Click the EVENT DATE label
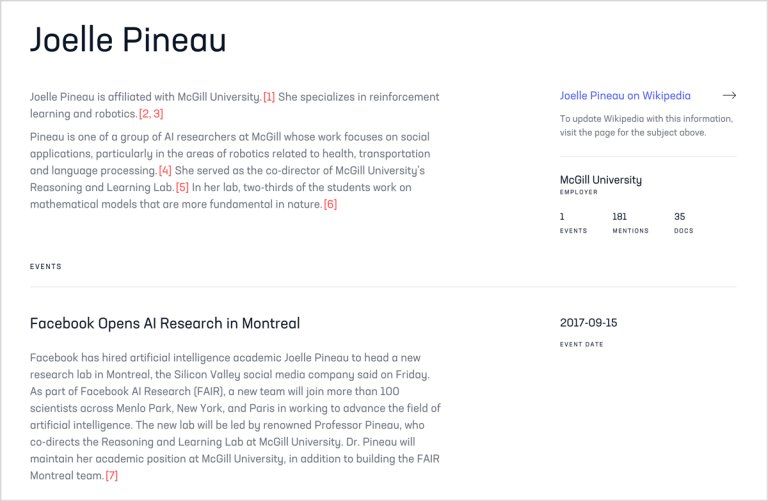 click(582, 344)
